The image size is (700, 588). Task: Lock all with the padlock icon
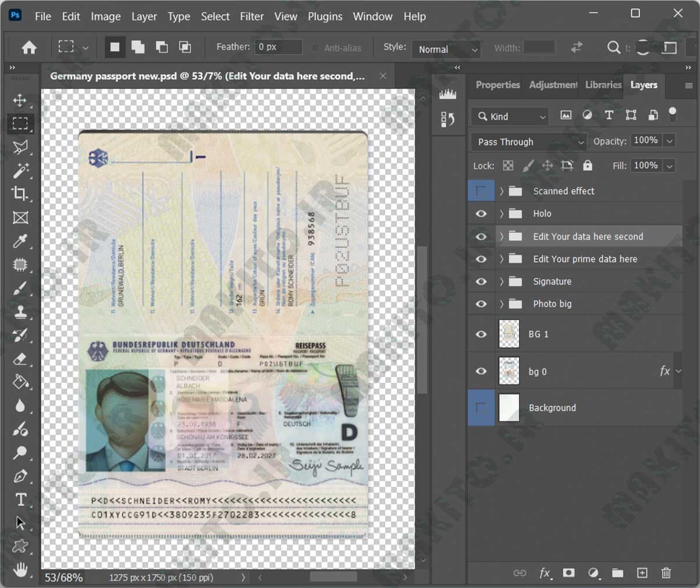588,166
